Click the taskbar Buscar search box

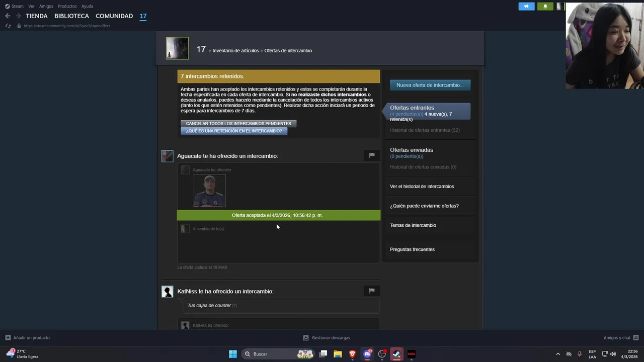(278, 354)
